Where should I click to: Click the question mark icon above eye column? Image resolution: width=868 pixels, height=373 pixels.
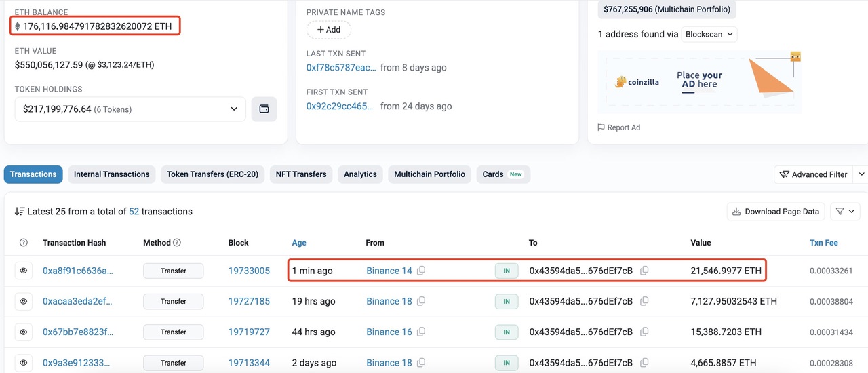pos(24,243)
